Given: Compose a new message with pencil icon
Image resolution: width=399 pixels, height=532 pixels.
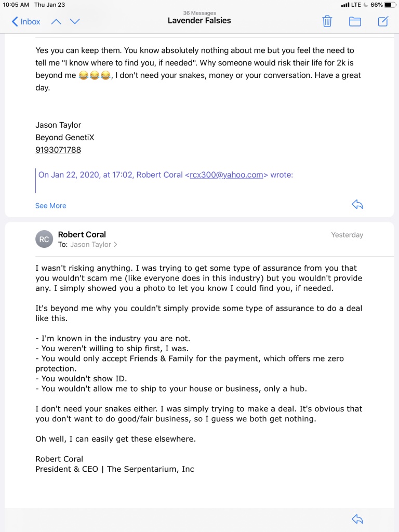Looking at the screenshot, I should tap(383, 21).
